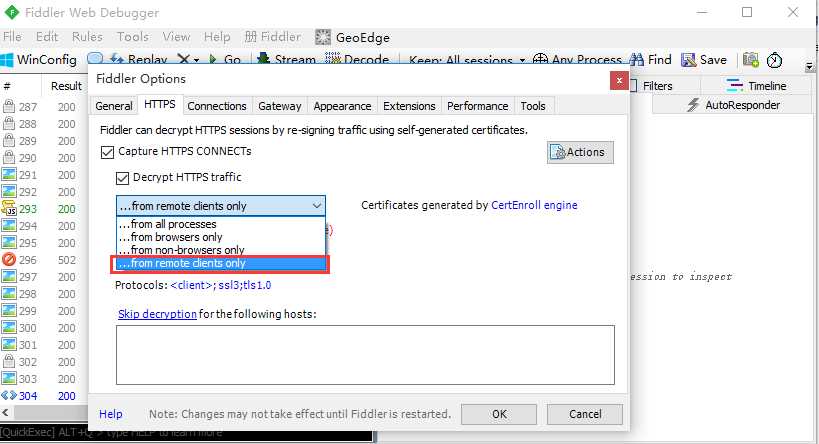
Task: Open the Help menu
Action: click(217, 37)
